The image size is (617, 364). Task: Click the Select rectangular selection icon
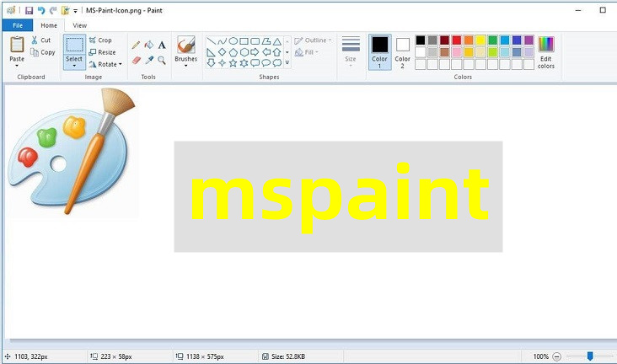[x=74, y=45]
